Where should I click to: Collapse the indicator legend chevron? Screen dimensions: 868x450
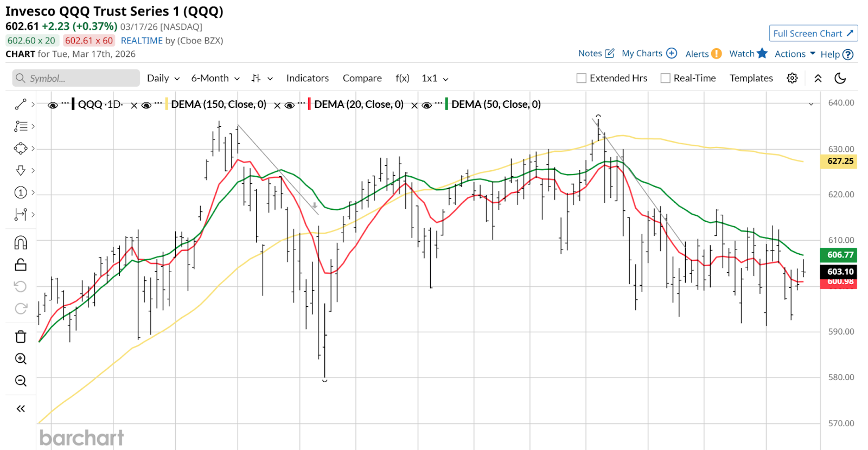[811, 104]
